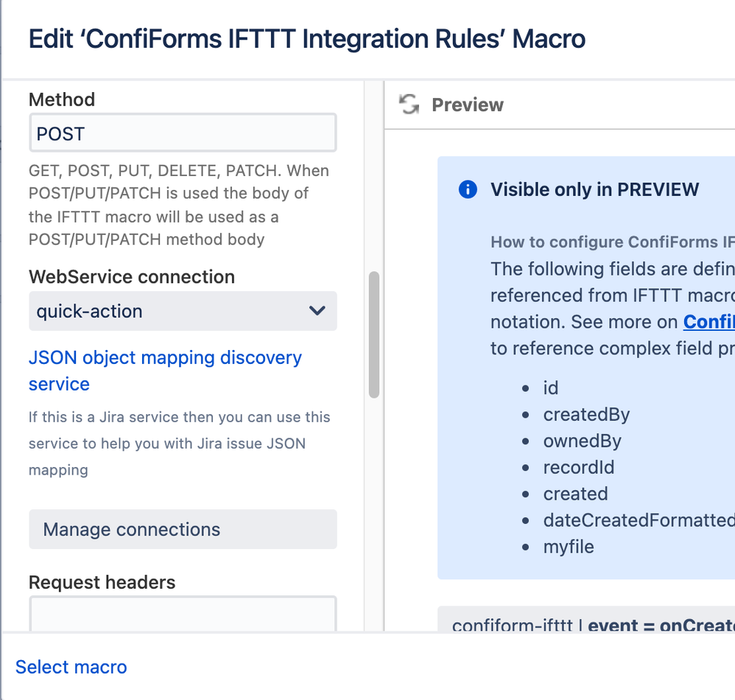Click the Request headers text area

[x=183, y=614]
